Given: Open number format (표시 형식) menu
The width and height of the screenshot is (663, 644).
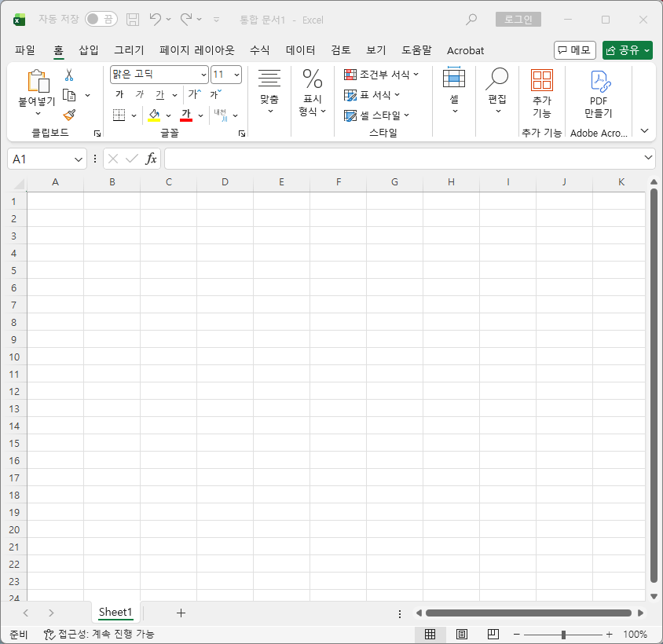Looking at the screenshot, I should 313,92.
